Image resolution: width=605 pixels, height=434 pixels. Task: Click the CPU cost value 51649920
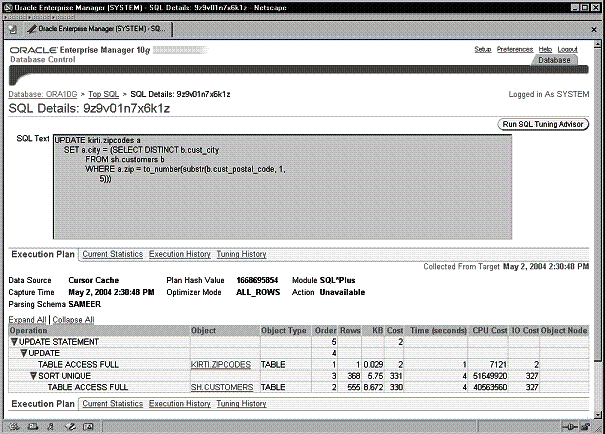click(x=490, y=376)
